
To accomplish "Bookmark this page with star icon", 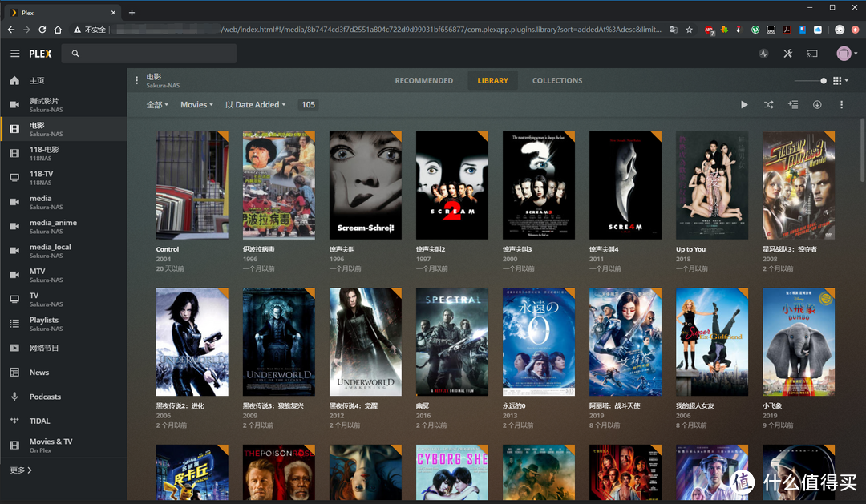I will 690,30.
